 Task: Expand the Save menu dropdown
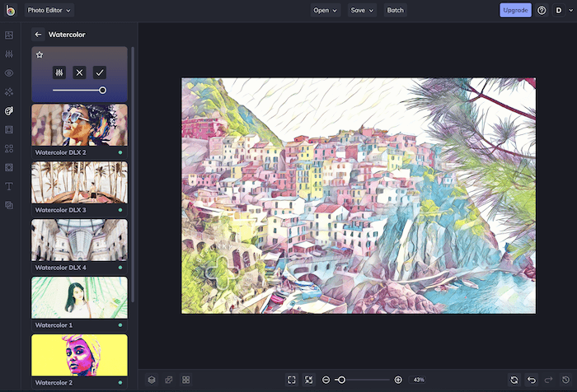point(362,11)
